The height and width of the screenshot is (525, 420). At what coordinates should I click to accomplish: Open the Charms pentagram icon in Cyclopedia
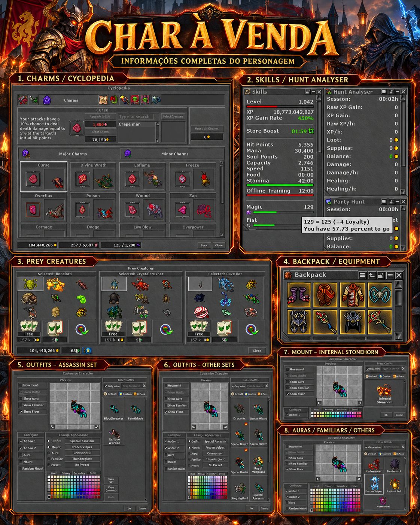tap(47, 100)
